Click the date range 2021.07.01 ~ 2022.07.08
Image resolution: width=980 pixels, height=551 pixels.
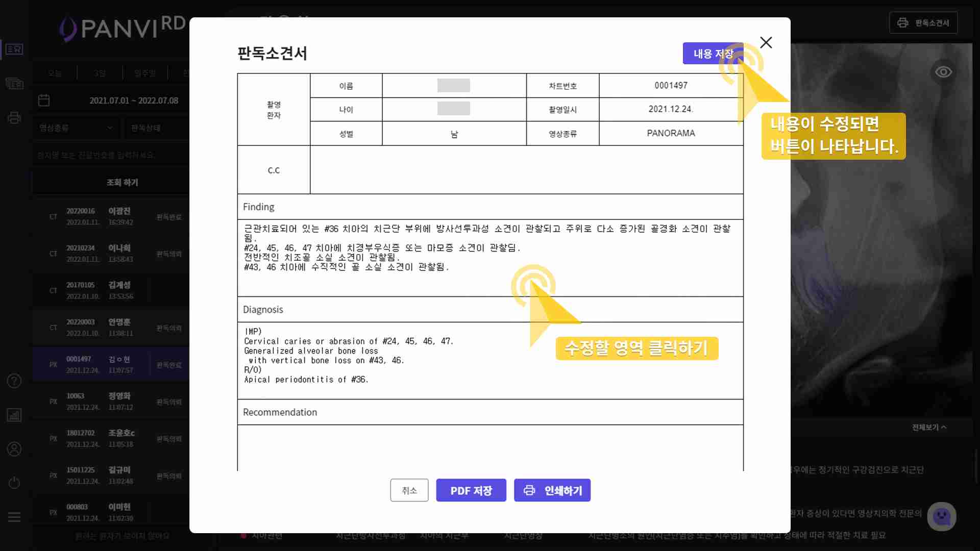[134, 101]
